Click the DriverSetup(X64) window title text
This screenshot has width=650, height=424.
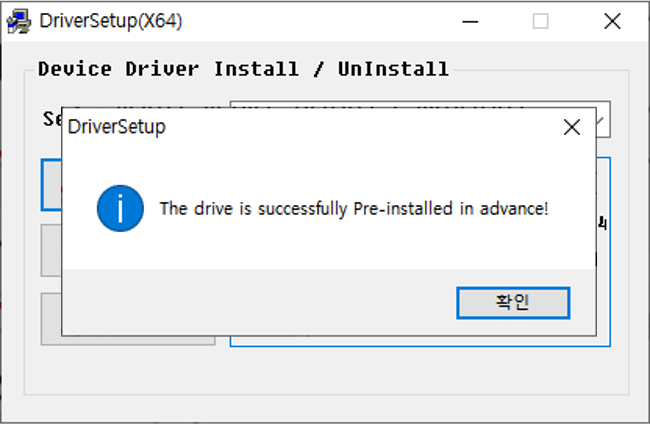point(111,21)
